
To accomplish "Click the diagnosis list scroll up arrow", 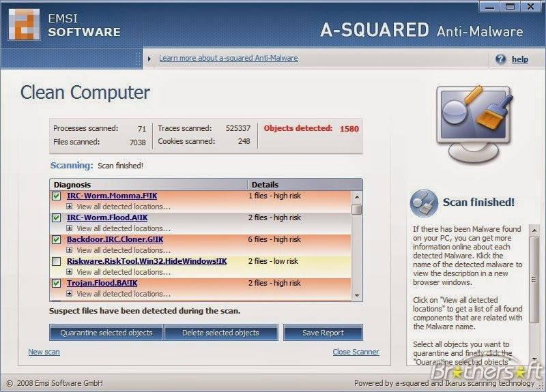I will tap(357, 197).
